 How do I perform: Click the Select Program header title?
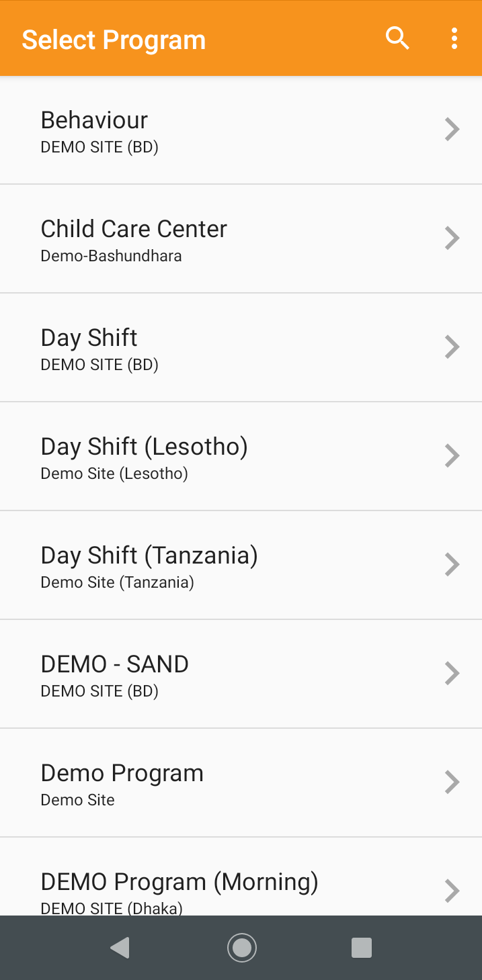click(114, 40)
